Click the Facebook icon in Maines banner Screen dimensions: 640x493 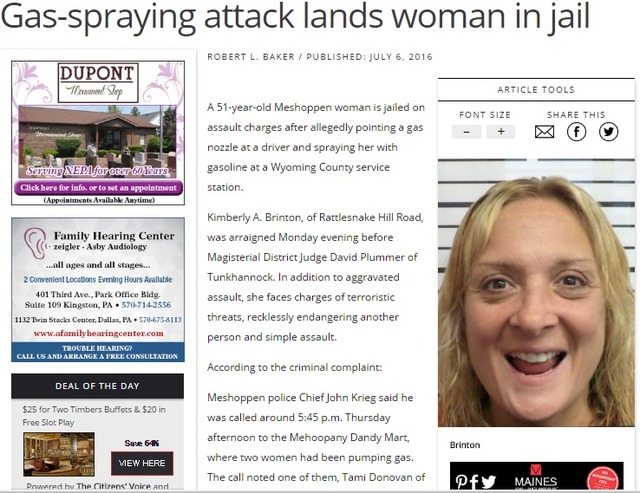(474, 482)
